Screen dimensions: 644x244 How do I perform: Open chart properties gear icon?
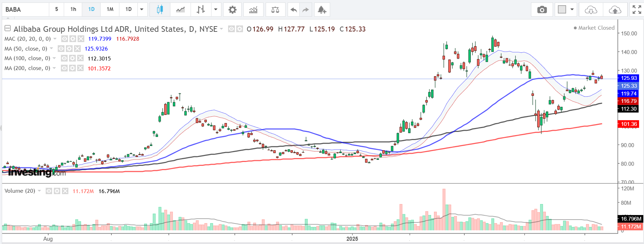[x=232, y=10]
